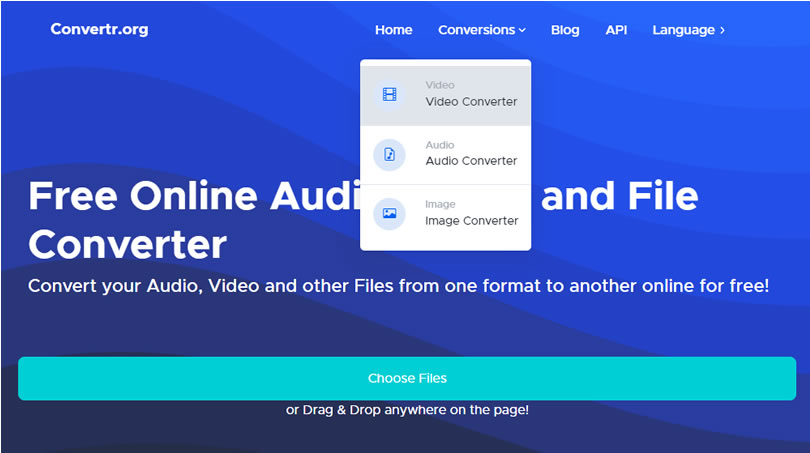This screenshot has width=810, height=453.
Task: Select Video Converter from the dropdown
Action: coord(471,102)
